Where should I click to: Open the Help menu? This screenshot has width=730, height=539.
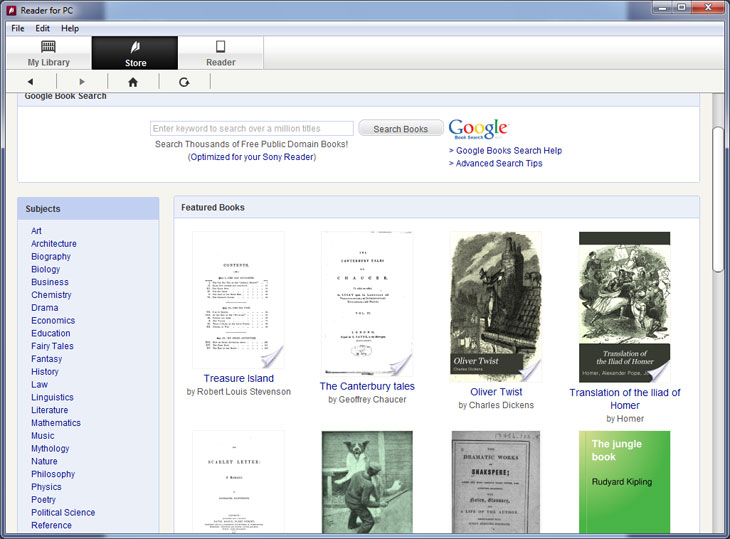[x=70, y=28]
